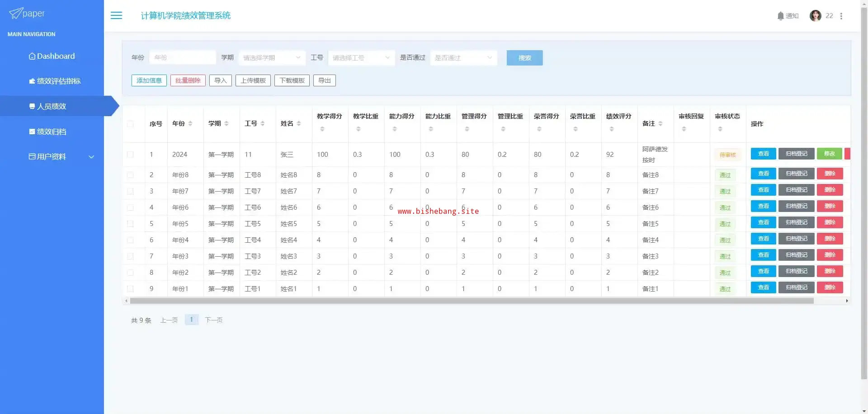Check the row checkbox for 姓名5
The height and width of the screenshot is (414, 868).
point(130,224)
